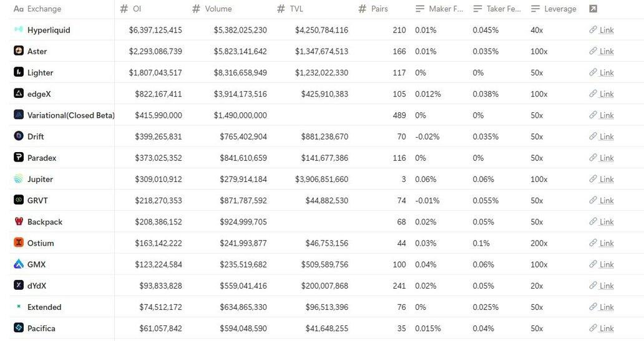Viewport: 644px width, 341px height.
Task: Click the Lighter exchange logo icon
Action: (x=19, y=72)
